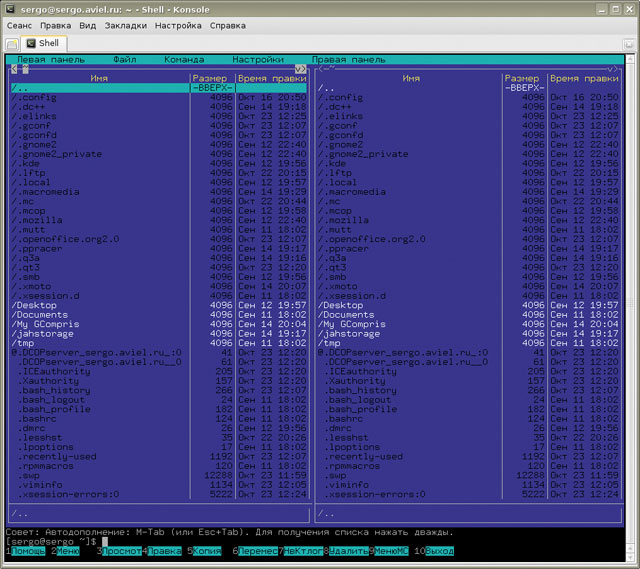Click F4 Правка function key button
The height and width of the screenshot is (569, 640).
point(164,551)
